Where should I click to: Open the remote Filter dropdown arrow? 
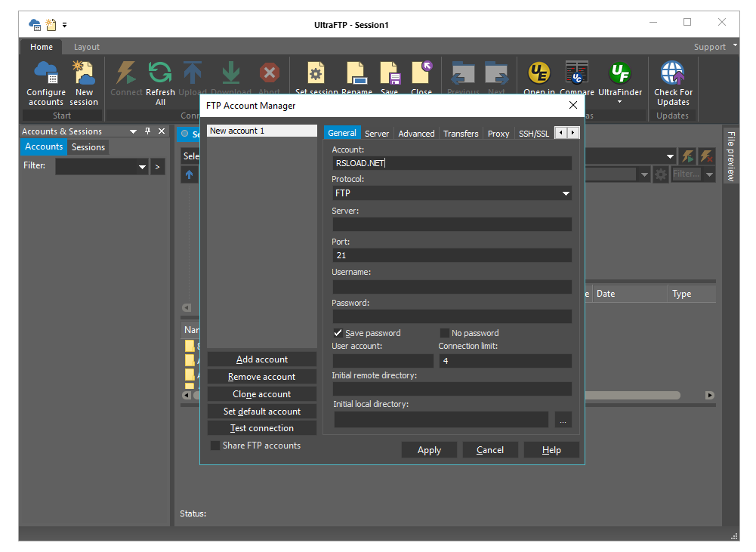point(709,174)
